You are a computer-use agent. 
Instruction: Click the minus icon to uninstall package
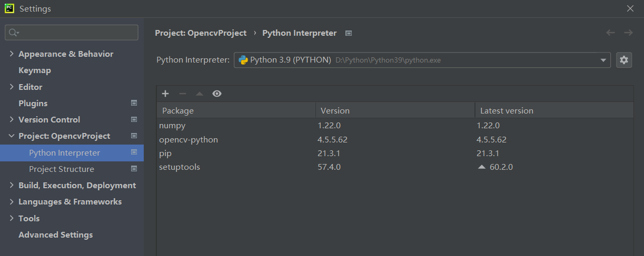[x=183, y=94]
